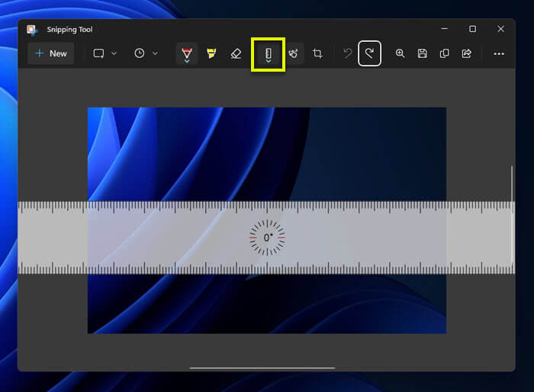534x392 pixels.
Task: Share the snip
Action: click(466, 53)
